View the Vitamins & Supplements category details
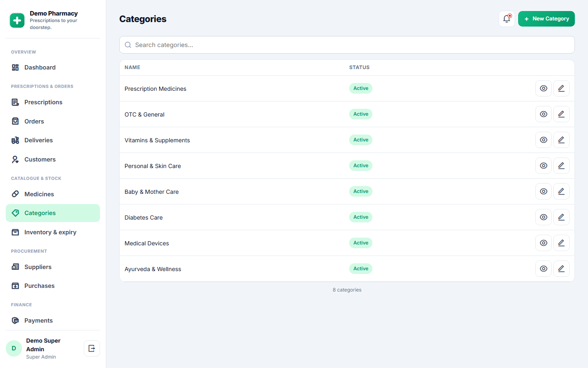588x368 pixels. click(543, 140)
